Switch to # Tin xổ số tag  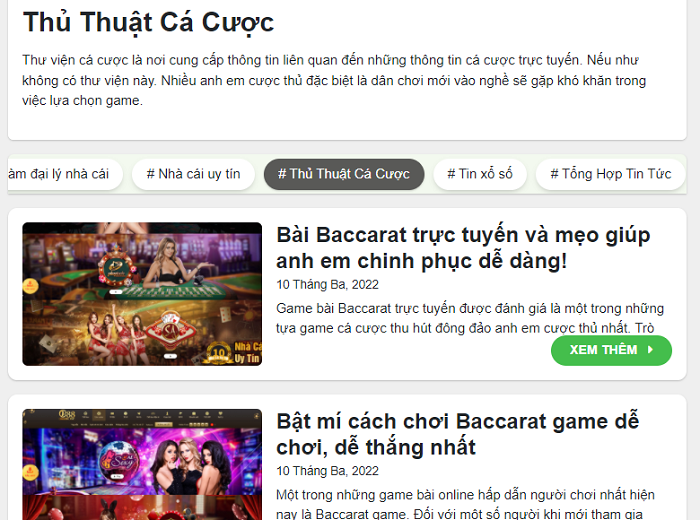[480, 174]
